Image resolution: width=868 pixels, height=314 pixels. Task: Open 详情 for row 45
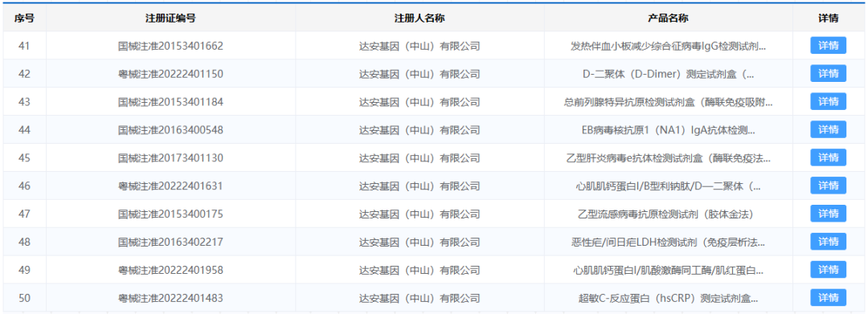828,157
